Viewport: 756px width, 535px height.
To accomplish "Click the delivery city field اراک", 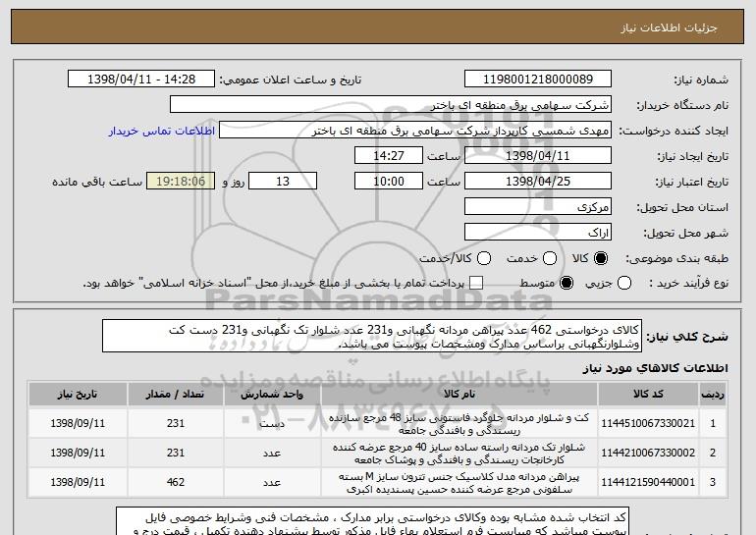I will click(x=538, y=233).
